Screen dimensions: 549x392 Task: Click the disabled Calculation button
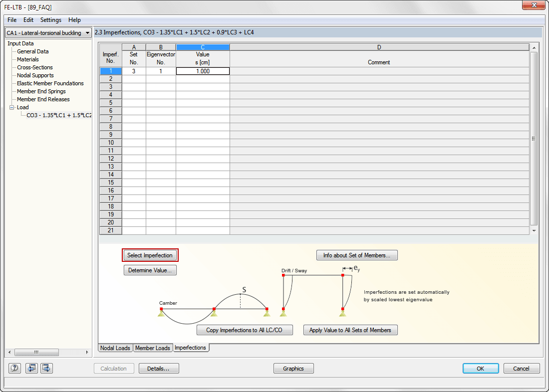click(114, 368)
